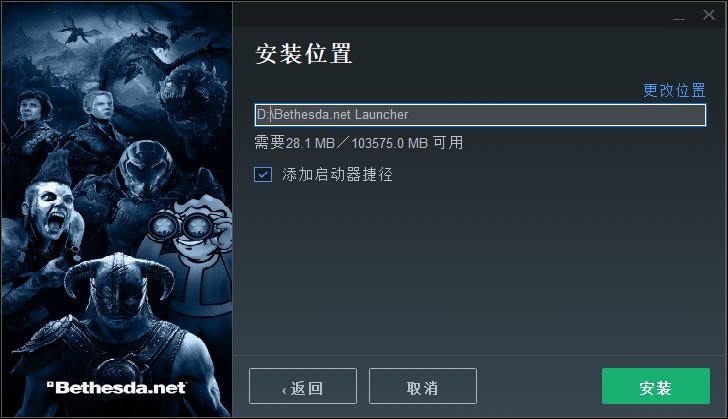Go back with the 返回 button

coord(303,386)
